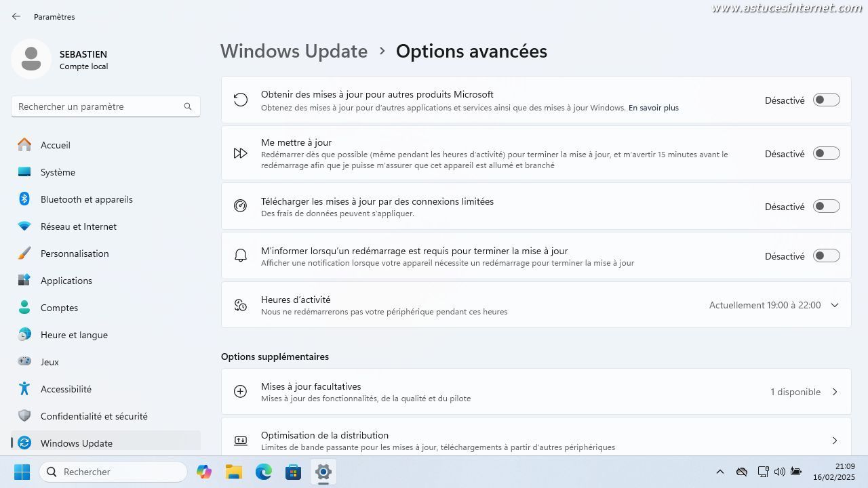
Task: Open Optimisation de la distribution chevron
Action: coord(834,441)
